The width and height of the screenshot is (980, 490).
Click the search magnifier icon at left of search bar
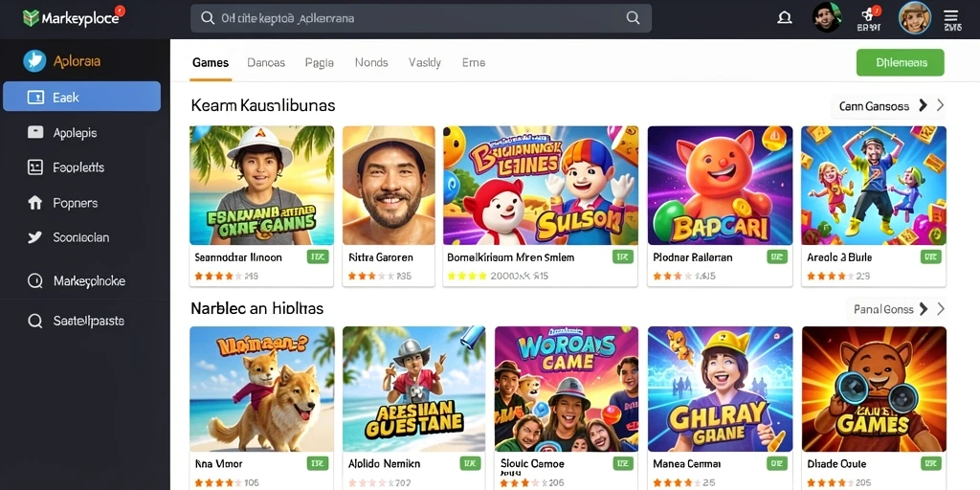coord(208,18)
